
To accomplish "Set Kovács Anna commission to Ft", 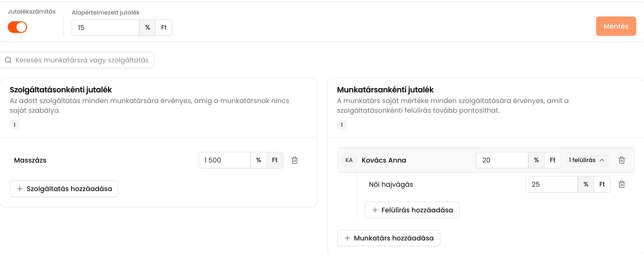I will 553,160.
